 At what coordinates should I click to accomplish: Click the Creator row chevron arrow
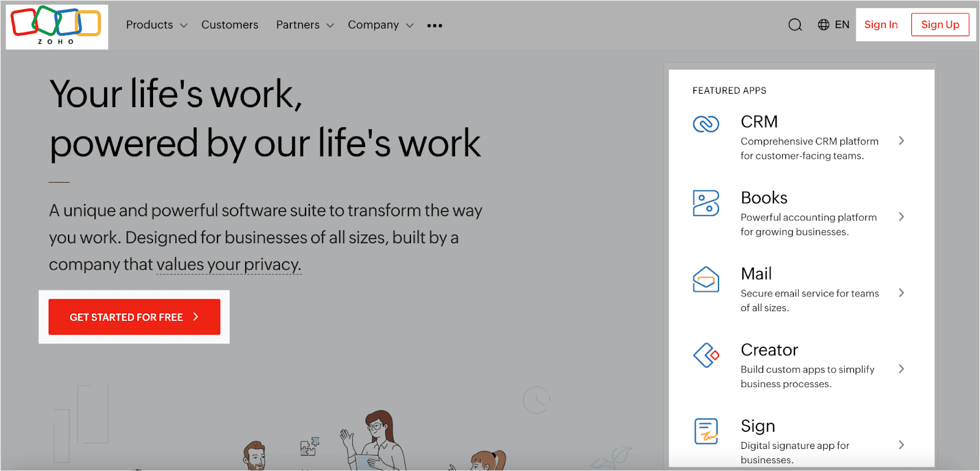click(901, 369)
